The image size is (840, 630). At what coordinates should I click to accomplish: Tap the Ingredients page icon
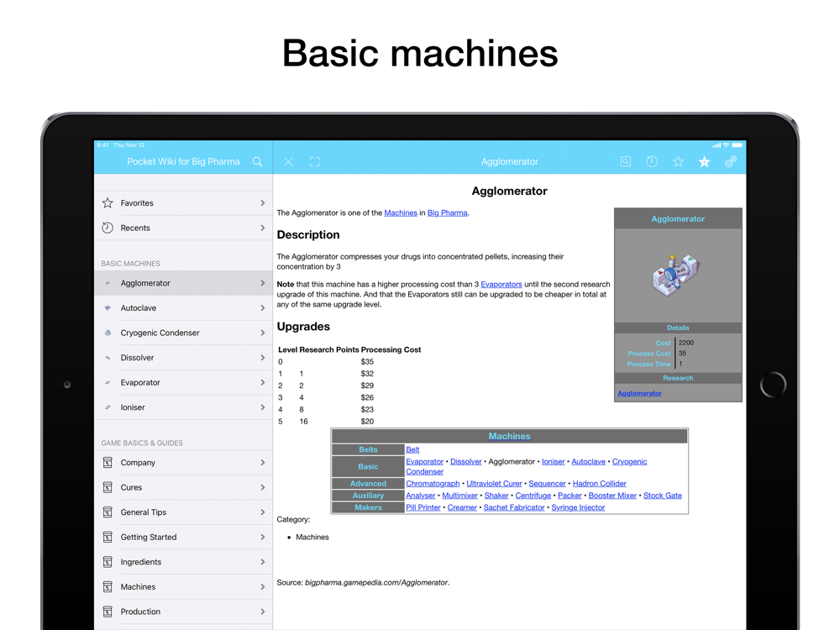(108, 562)
